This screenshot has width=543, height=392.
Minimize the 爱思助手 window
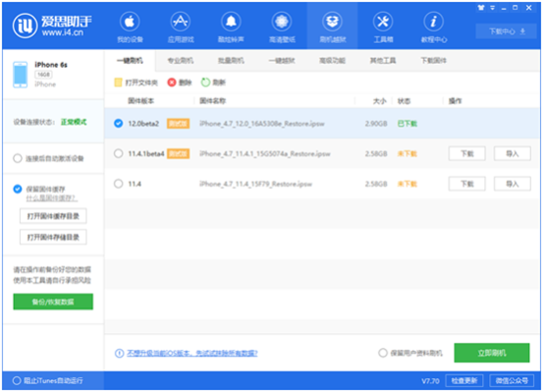coord(504,8)
